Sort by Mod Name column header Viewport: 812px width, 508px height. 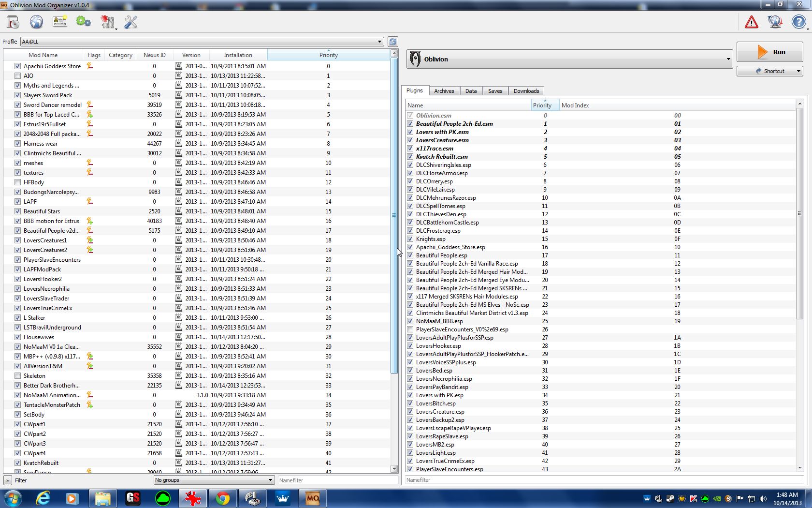(x=43, y=55)
